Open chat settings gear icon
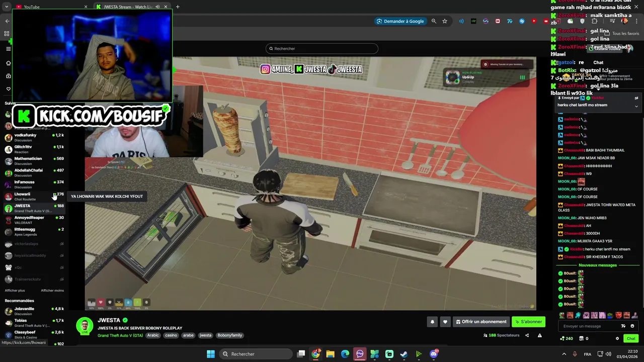The image size is (644, 362). pyautogui.click(x=617, y=338)
